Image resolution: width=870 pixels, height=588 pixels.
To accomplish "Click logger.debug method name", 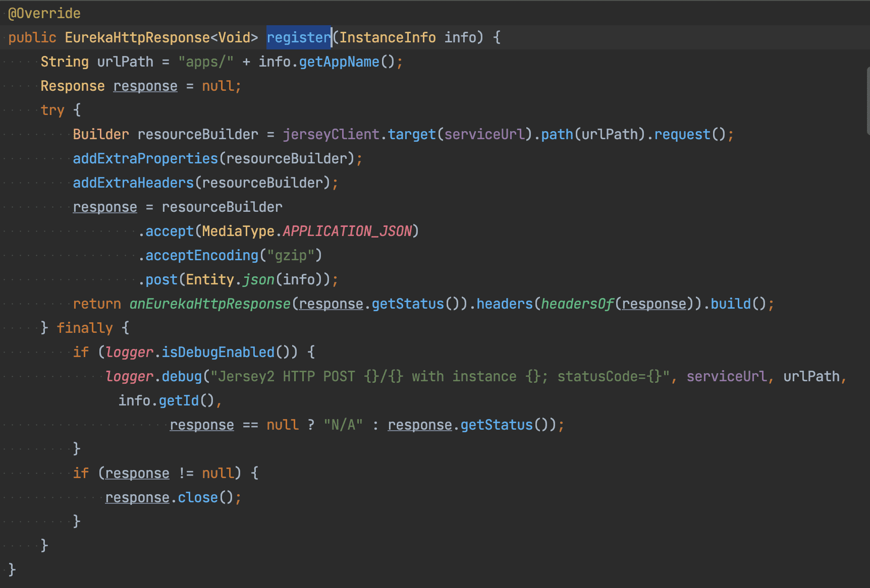I will (x=182, y=376).
